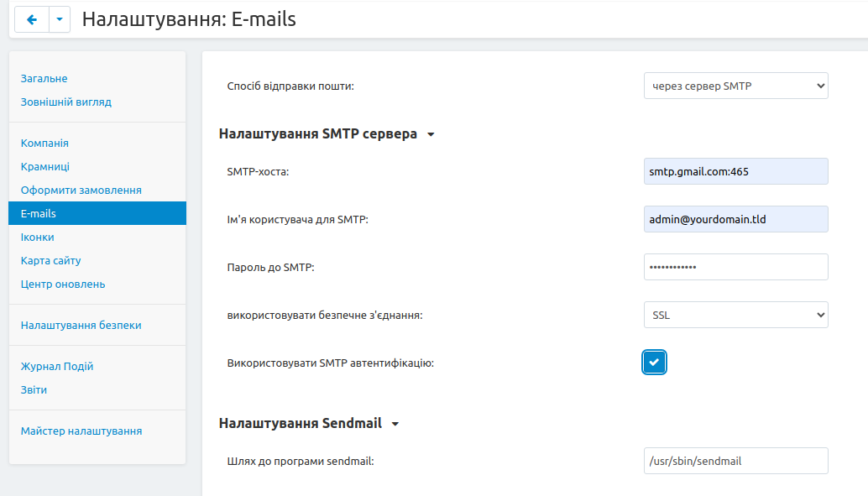Collapse the Налаштування Sendmail section
The width and height of the screenshot is (868, 496).
(x=395, y=424)
